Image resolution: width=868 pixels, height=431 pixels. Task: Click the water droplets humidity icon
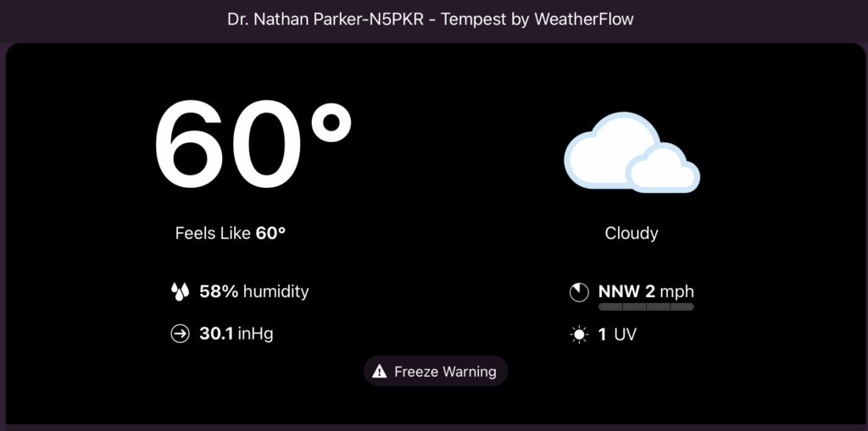179,292
